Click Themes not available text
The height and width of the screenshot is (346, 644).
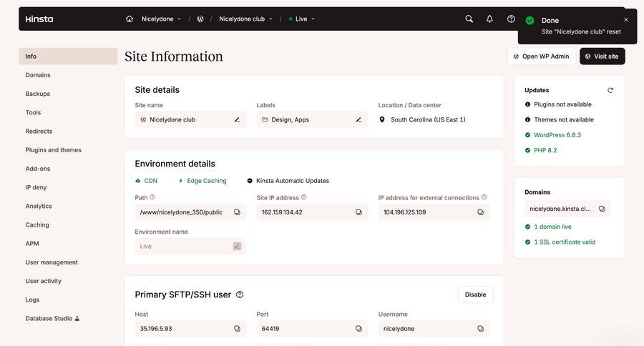pos(564,120)
